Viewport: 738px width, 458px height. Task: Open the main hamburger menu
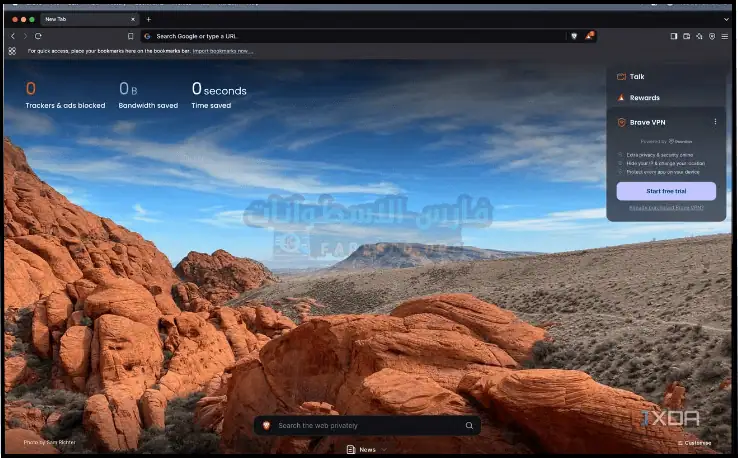tap(725, 36)
